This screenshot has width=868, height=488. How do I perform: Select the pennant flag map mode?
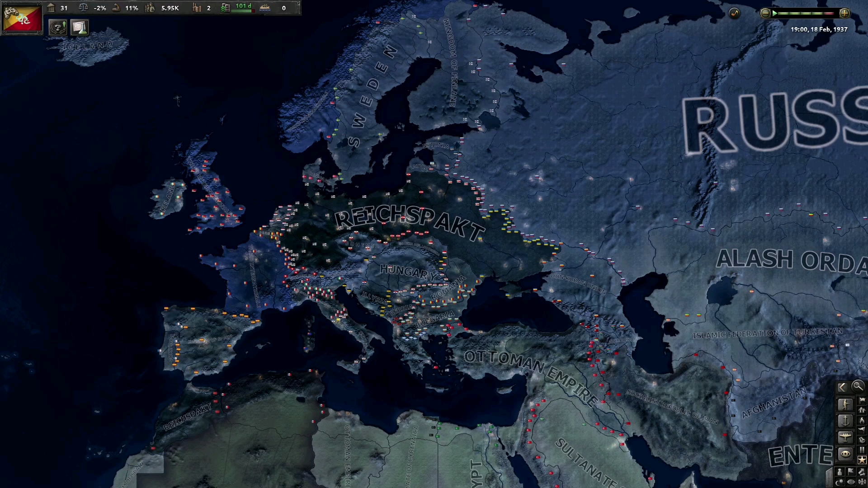(862, 430)
